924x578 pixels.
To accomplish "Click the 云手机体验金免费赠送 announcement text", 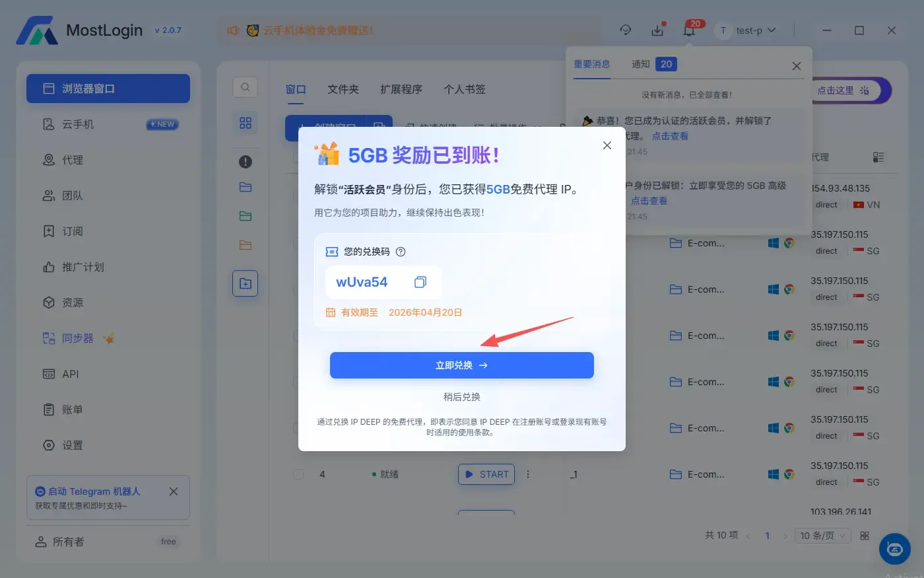I will [318, 30].
